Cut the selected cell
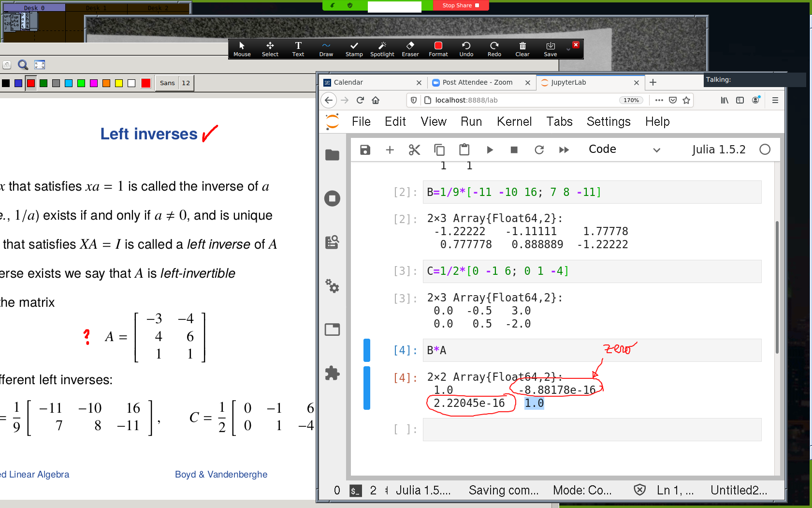Viewport: 812px width, 508px height. [x=414, y=150]
